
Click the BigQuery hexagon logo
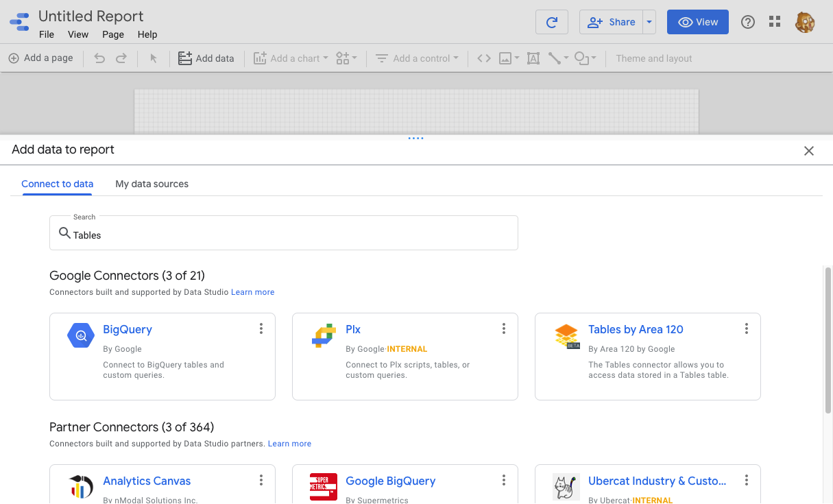point(80,335)
